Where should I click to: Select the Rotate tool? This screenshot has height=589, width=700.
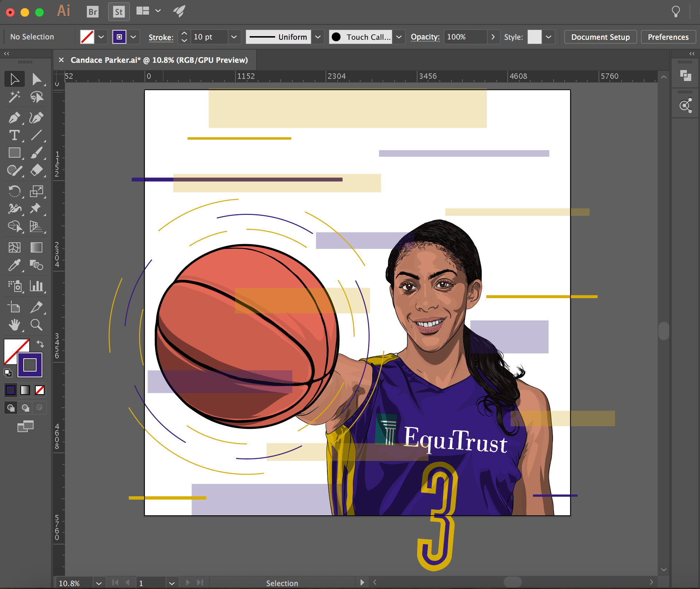(15, 191)
